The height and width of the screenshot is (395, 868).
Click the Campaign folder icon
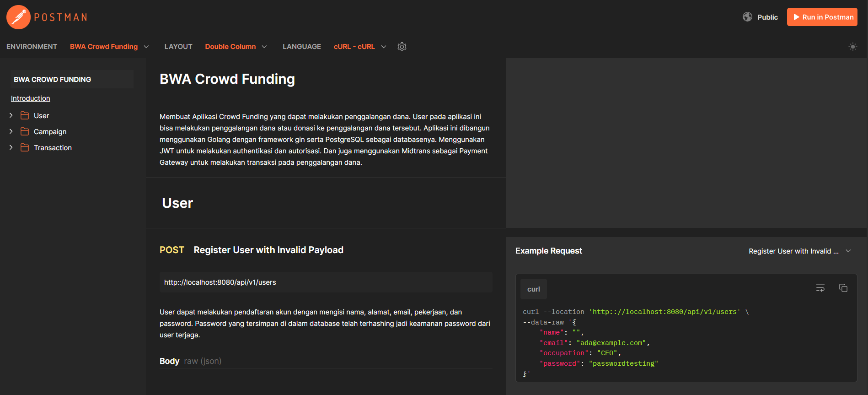click(x=25, y=131)
